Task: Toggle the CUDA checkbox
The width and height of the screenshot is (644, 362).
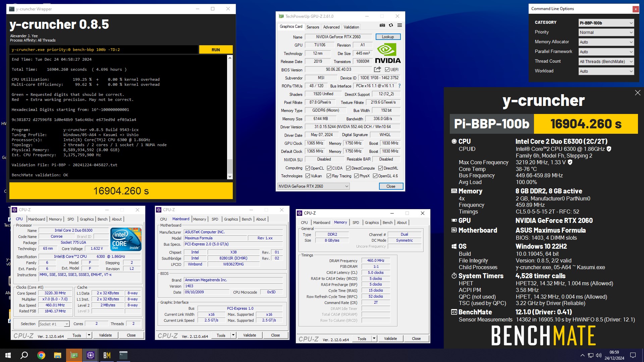Action: (x=329, y=168)
